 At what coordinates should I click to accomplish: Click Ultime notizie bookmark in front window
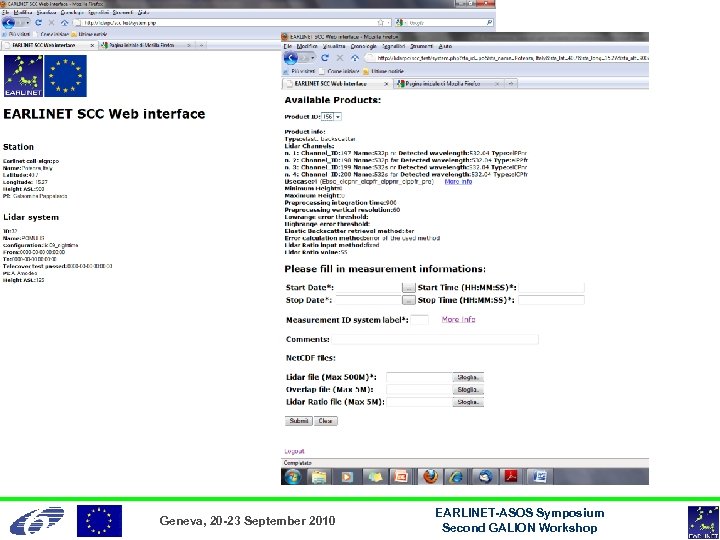383,72
